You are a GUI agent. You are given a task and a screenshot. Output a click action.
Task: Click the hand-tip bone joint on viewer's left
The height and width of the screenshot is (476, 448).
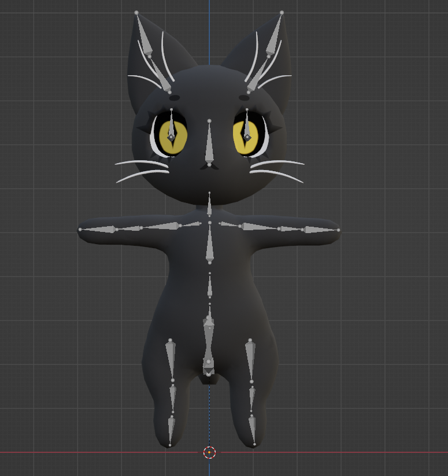tap(80, 230)
